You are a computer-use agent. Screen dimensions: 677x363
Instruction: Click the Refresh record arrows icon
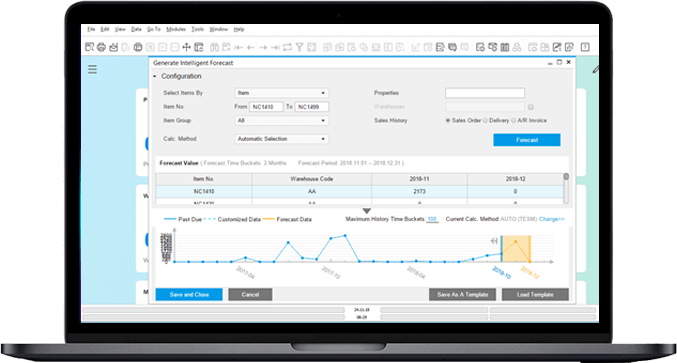pyautogui.click(x=287, y=47)
